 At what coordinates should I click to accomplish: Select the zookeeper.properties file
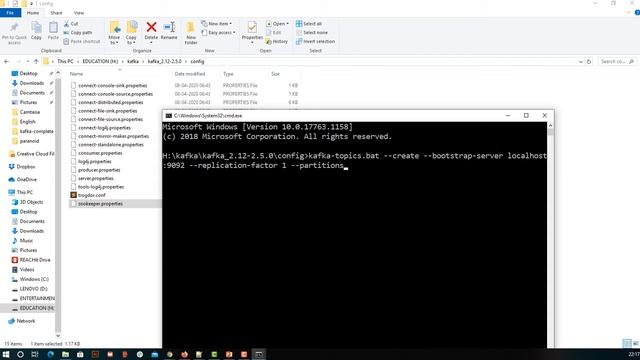(100, 204)
